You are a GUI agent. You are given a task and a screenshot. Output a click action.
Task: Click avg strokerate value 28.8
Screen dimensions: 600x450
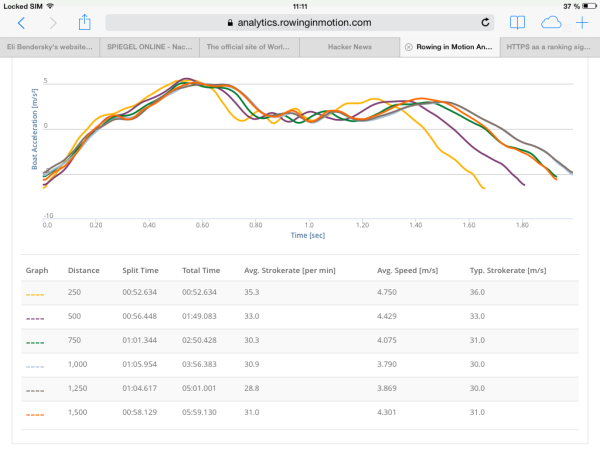tap(252, 388)
